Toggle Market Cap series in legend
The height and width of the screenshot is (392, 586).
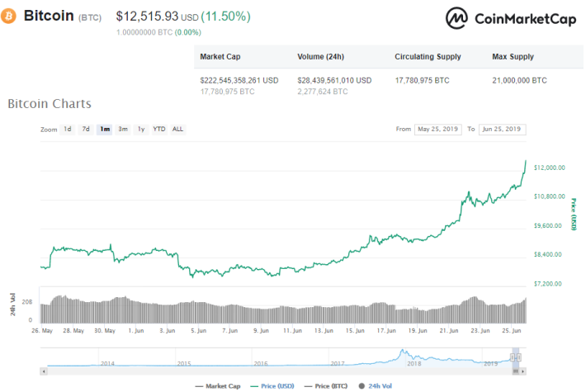[x=218, y=386]
